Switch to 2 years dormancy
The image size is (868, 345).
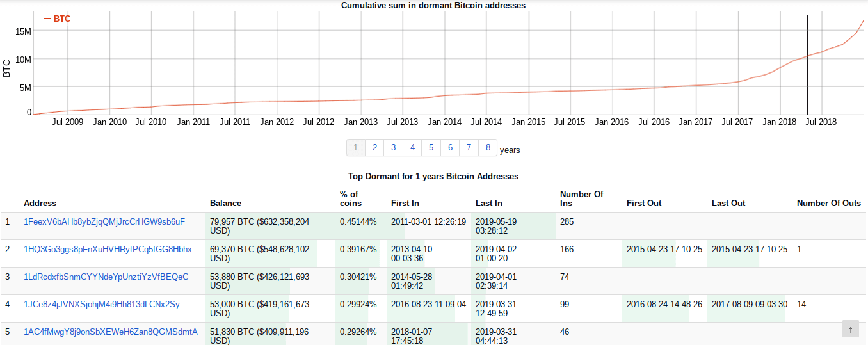click(x=374, y=148)
